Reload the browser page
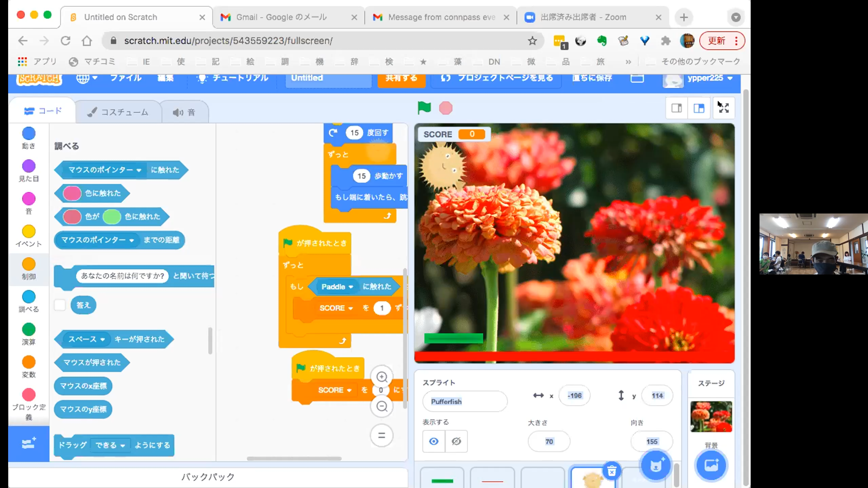The image size is (868, 488). [65, 41]
